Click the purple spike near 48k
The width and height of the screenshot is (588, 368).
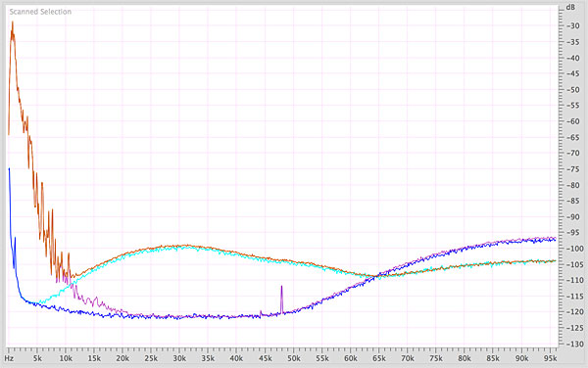281,299
